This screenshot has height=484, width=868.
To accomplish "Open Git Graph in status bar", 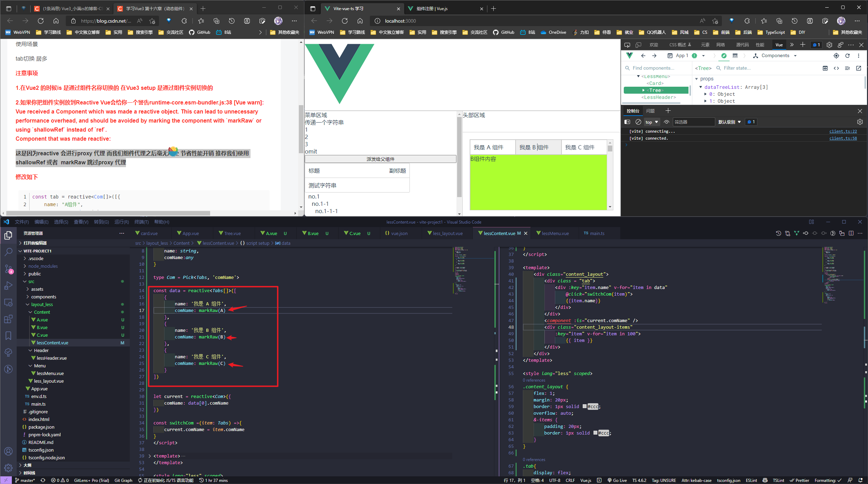I will pos(123,481).
